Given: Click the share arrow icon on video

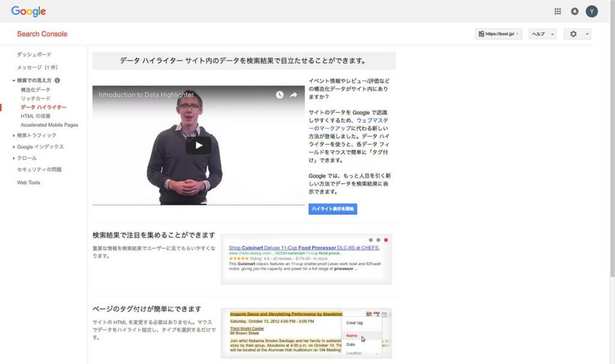Looking at the screenshot, I should 293,95.
